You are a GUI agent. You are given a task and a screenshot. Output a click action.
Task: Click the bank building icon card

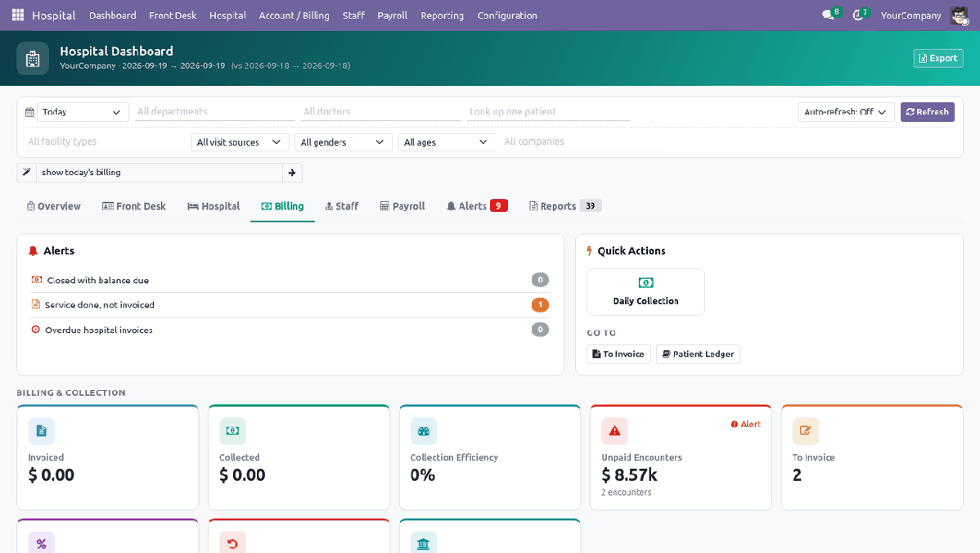(x=424, y=544)
